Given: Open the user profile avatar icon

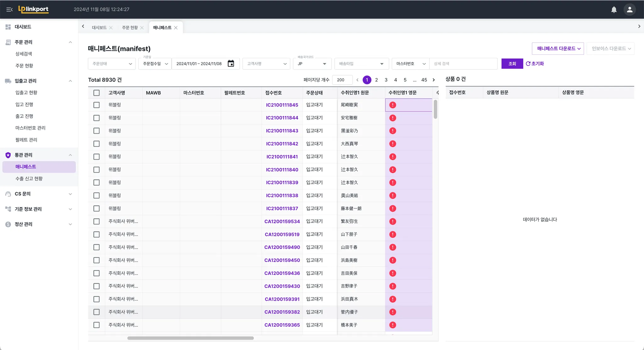Looking at the screenshot, I should [x=630, y=9].
